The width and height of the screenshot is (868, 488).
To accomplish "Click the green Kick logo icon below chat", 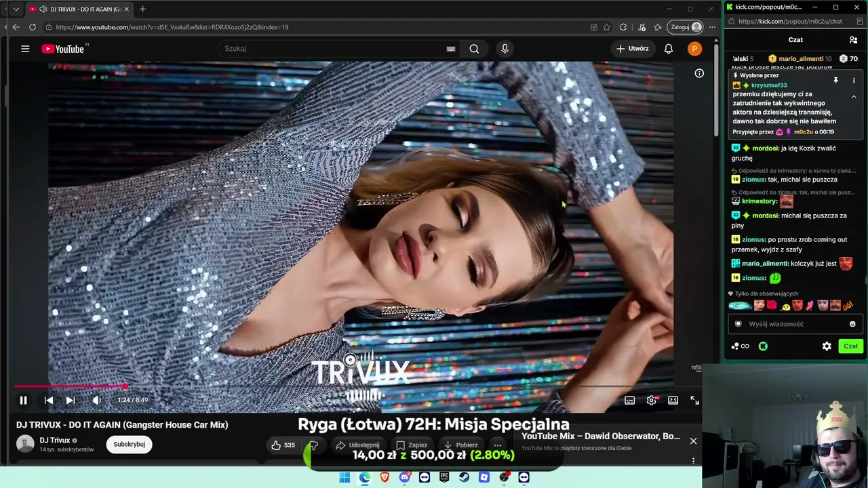I will click(x=763, y=346).
